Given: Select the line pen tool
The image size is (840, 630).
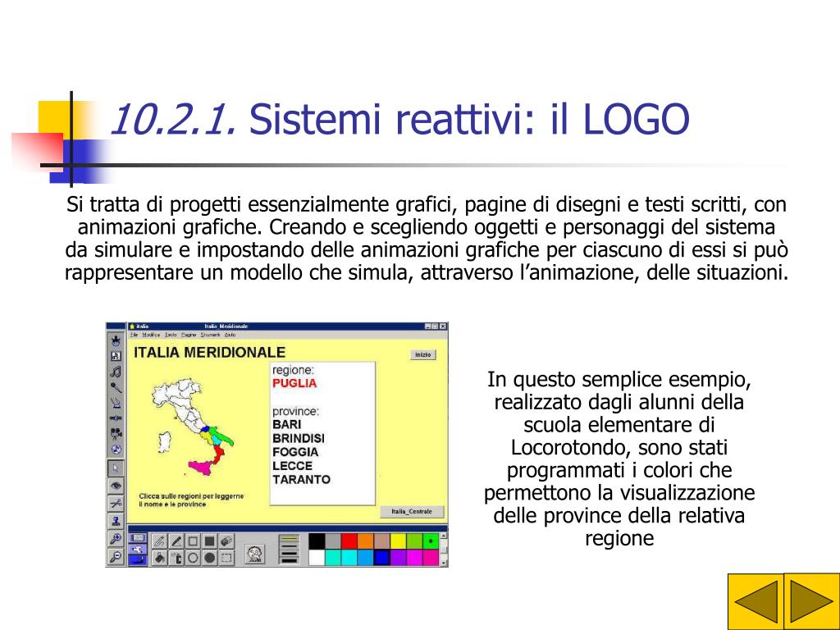Looking at the screenshot, I should pyautogui.click(x=176, y=541).
